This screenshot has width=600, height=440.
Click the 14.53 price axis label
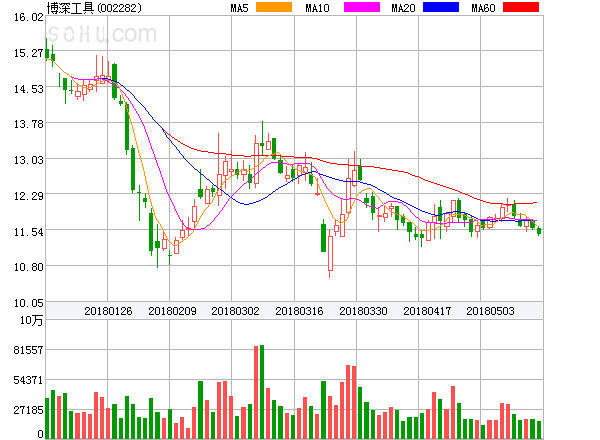coord(29,89)
